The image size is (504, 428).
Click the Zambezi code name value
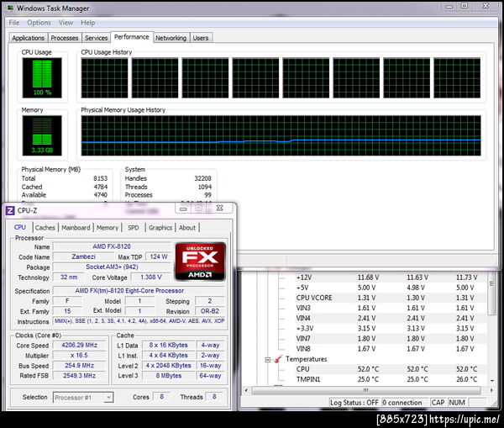(83, 256)
